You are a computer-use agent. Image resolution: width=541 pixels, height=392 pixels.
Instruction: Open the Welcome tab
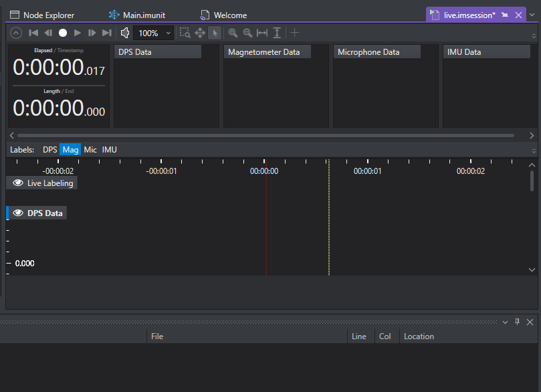click(223, 15)
